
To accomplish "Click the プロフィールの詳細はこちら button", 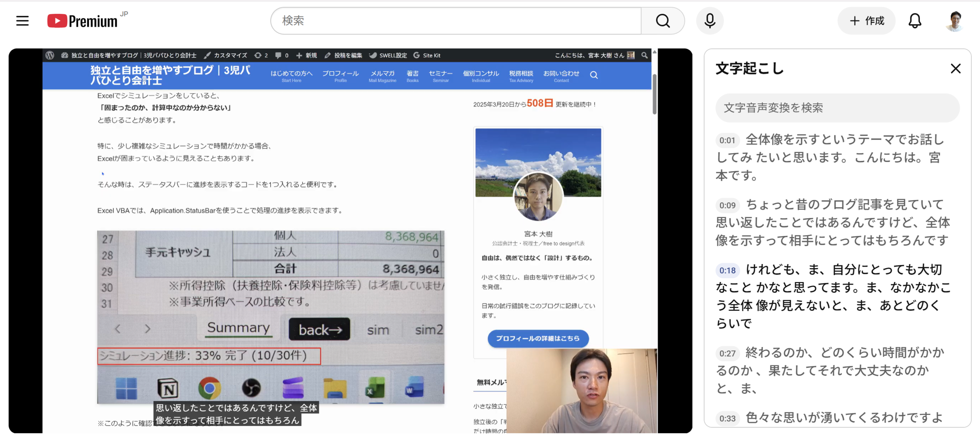I will point(538,338).
